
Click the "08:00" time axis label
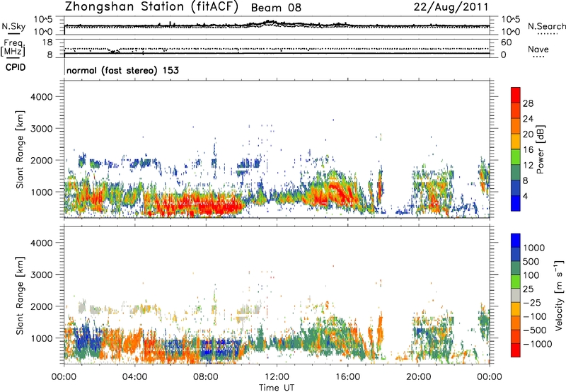point(205,377)
